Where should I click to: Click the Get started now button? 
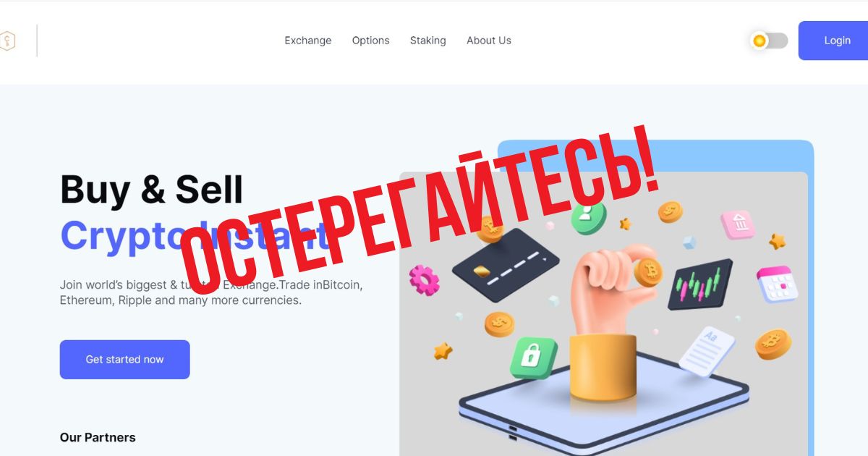[124, 360]
